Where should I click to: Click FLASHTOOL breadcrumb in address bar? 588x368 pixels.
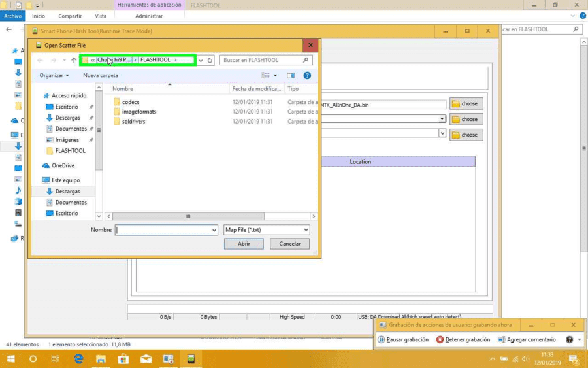155,60
